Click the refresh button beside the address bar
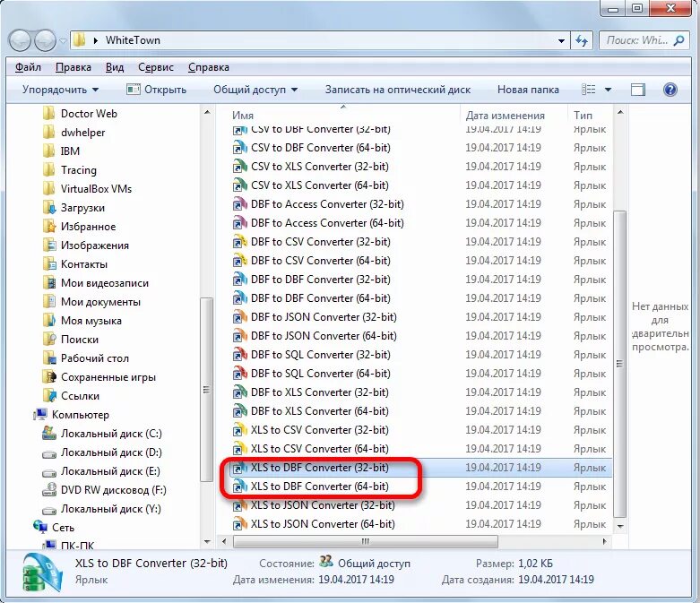Screen dimensions: 700x603 (x=582, y=40)
